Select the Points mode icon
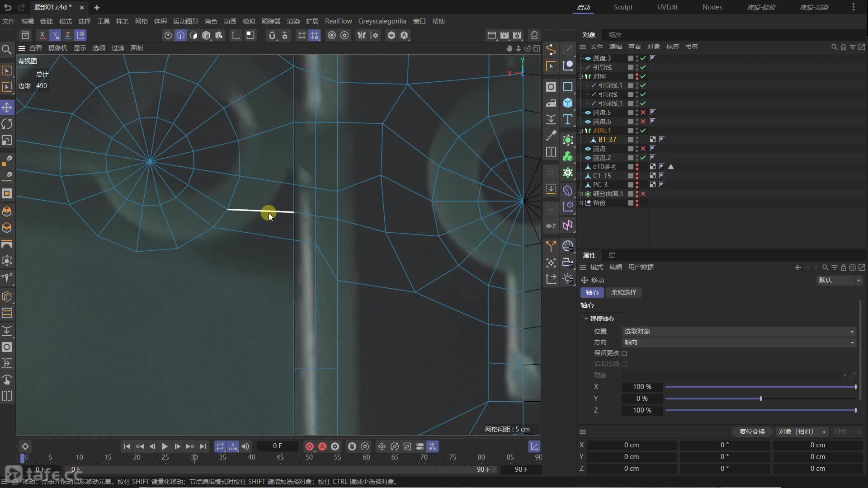Viewport: 868px width, 488px height. [168, 35]
